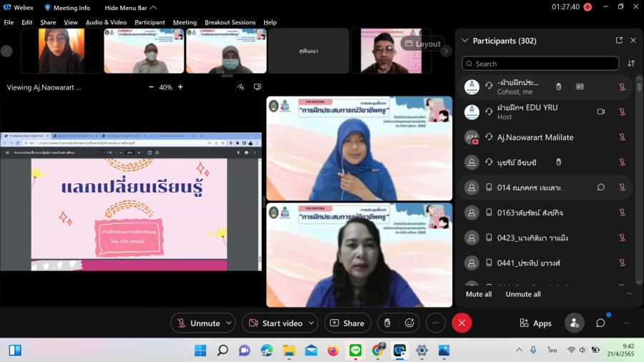Collapse the Participants panel header chevron

tap(465, 41)
